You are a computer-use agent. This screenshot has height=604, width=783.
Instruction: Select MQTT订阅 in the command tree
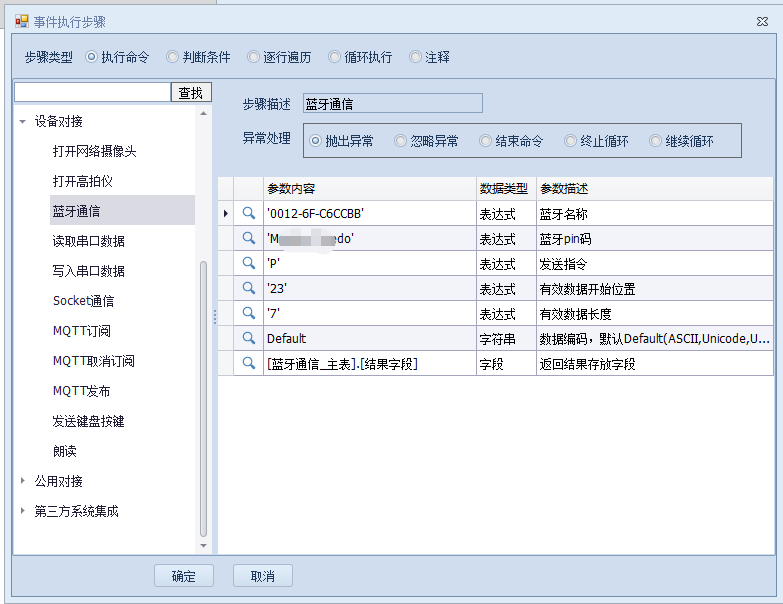[x=81, y=331]
